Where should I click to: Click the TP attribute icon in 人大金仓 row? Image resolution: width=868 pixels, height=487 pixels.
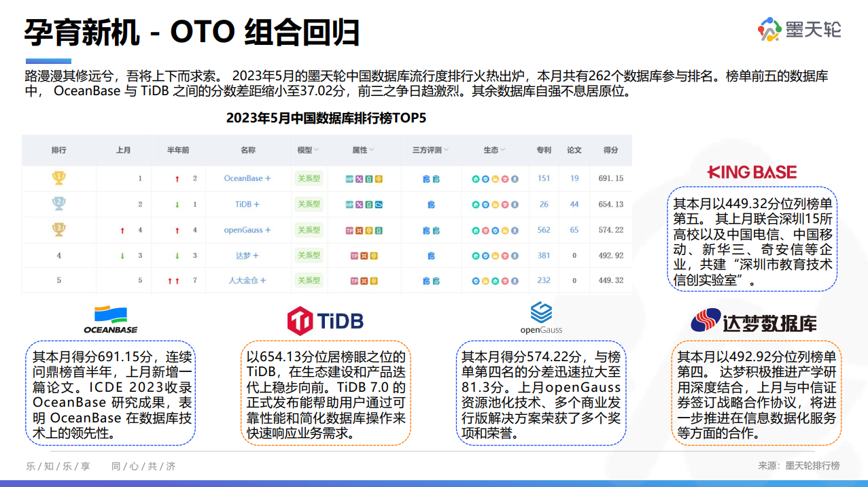pyautogui.click(x=354, y=281)
